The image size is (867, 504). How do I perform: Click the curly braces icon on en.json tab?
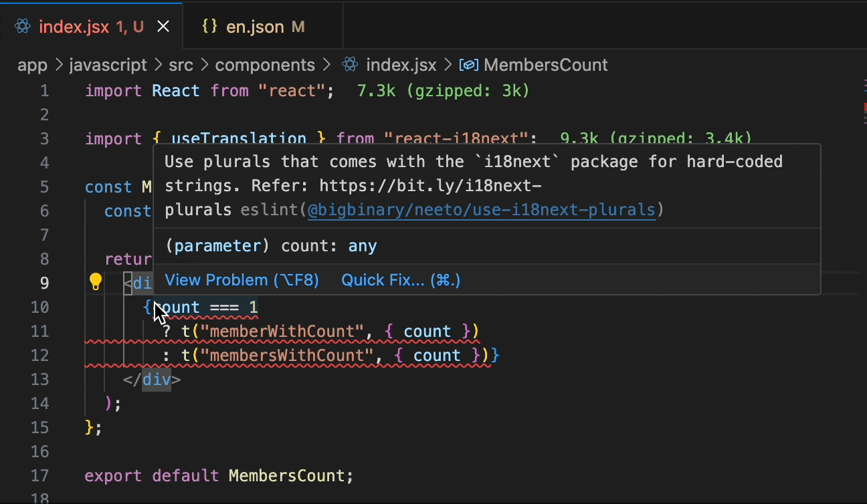pyautogui.click(x=210, y=27)
